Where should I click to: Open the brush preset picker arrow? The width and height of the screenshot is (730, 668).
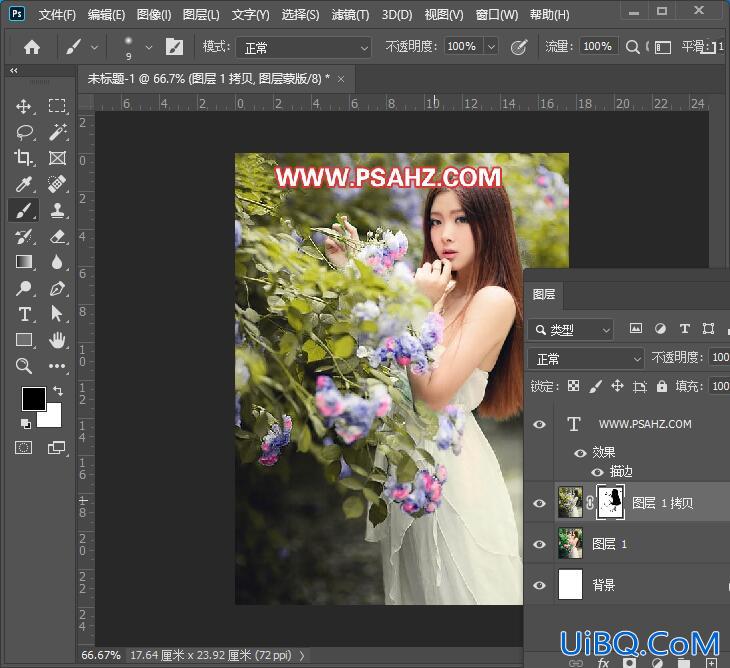149,47
